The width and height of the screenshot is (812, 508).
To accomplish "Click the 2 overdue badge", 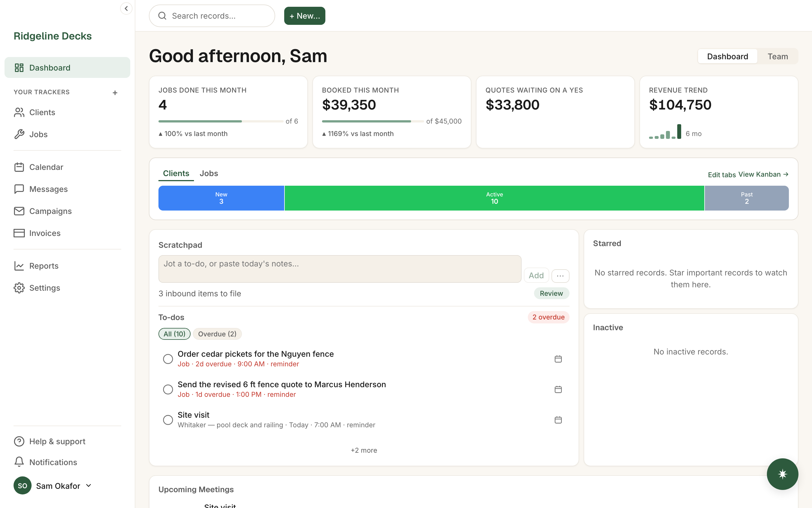I will coord(548,317).
